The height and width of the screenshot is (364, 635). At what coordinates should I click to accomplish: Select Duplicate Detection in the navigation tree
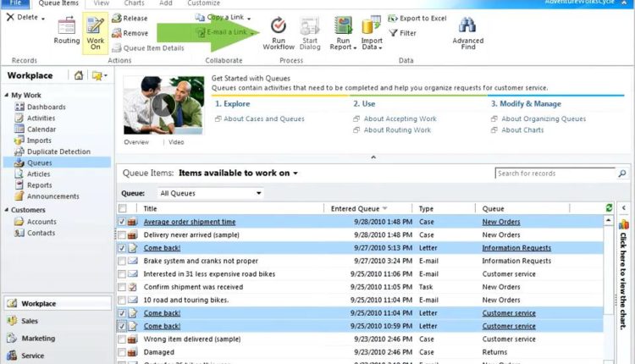click(58, 152)
